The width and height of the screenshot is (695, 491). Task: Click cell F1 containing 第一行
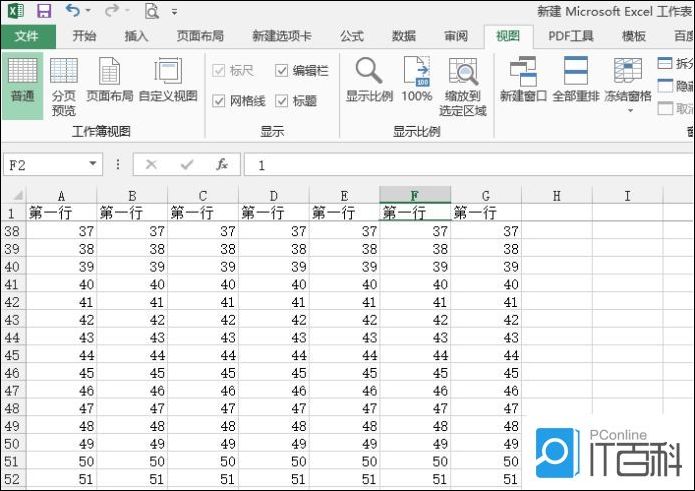click(415, 213)
